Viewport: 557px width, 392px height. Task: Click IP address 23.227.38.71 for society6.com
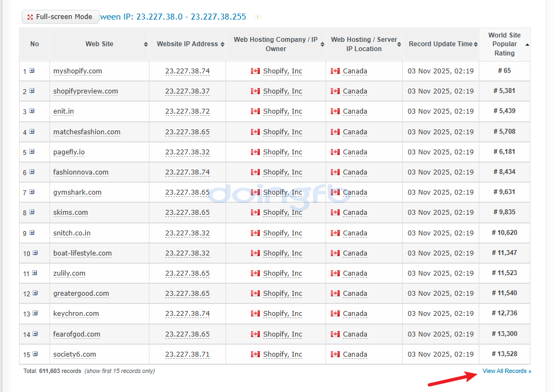pos(187,354)
